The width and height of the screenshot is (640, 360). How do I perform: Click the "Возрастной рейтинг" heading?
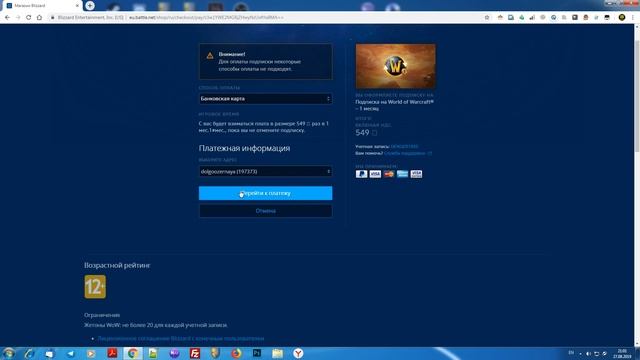(x=117, y=265)
